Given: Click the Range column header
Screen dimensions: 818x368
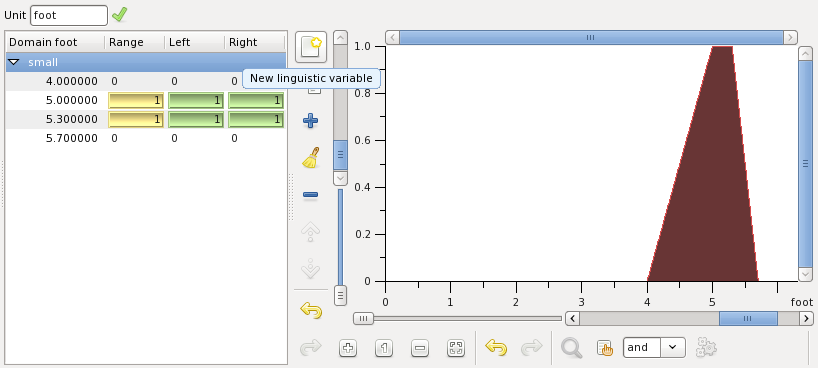Looking at the screenshot, I should pyautogui.click(x=135, y=42).
